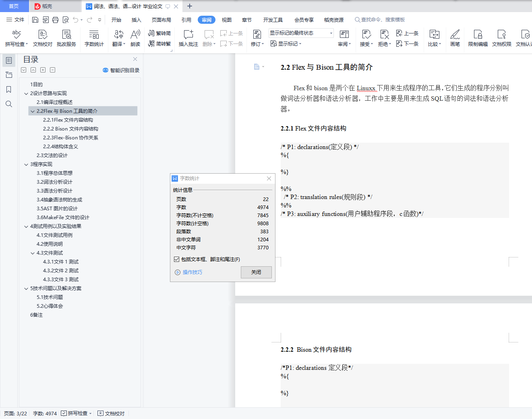This screenshot has height=419, width=532.
Task: Open 文档校对 proofreading tool in ribbon
Action: click(43, 38)
